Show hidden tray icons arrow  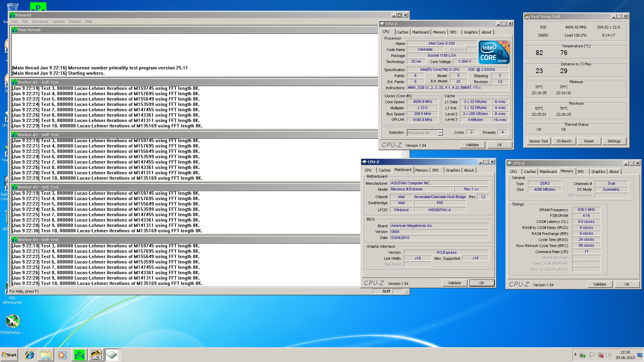coord(575,355)
